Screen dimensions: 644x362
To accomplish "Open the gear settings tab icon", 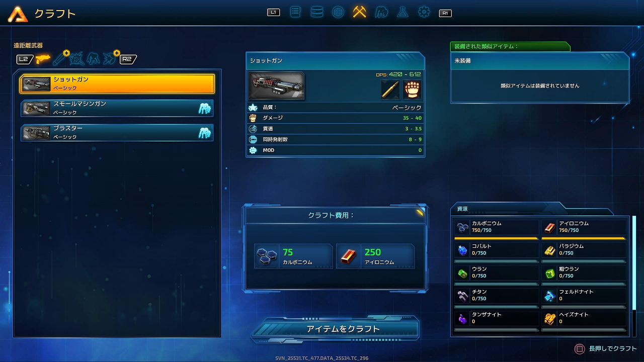I will (x=424, y=12).
